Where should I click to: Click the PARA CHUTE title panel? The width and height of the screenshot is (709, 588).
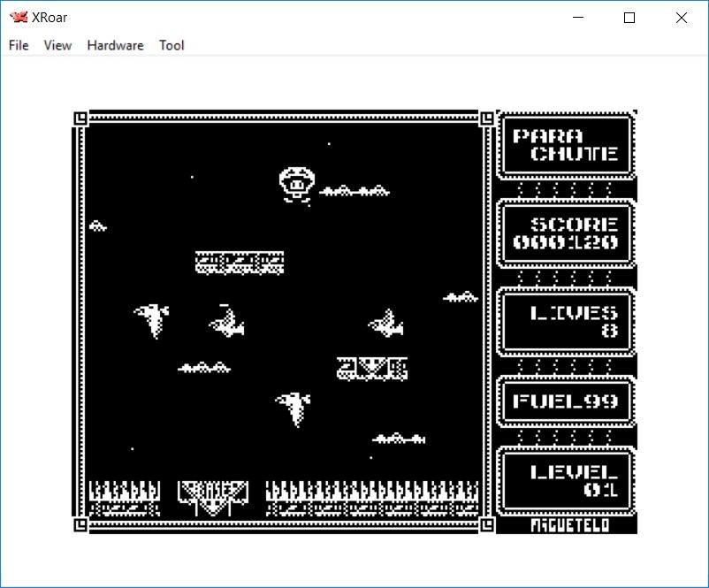coord(567,145)
